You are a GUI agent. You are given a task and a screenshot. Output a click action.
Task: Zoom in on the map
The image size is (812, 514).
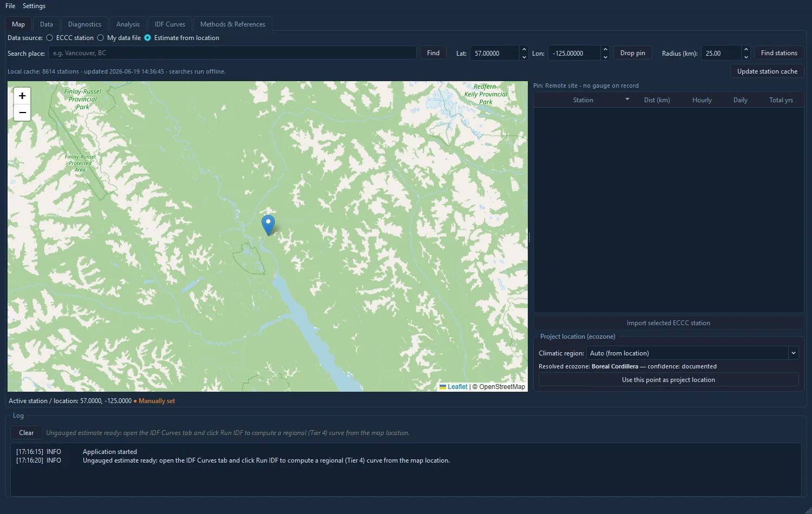pos(22,96)
